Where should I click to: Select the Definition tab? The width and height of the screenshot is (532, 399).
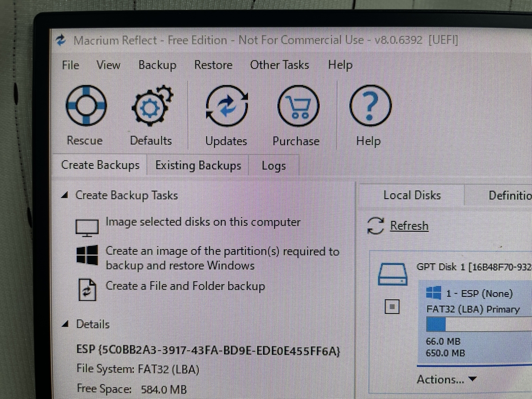click(x=510, y=196)
